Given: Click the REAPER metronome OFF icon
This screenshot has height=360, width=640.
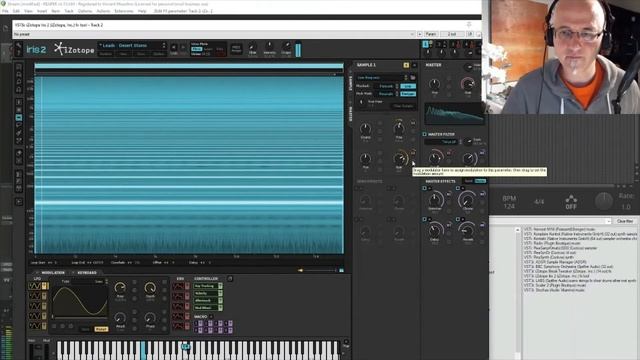Looking at the screenshot, I should click(571, 202).
